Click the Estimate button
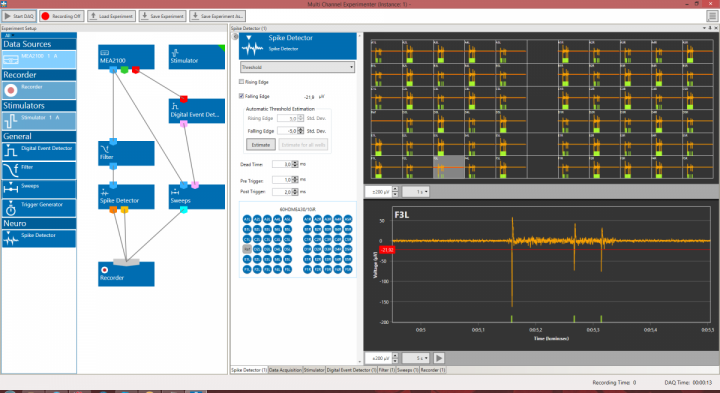Image resolution: width=720 pixels, height=393 pixels. point(261,145)
